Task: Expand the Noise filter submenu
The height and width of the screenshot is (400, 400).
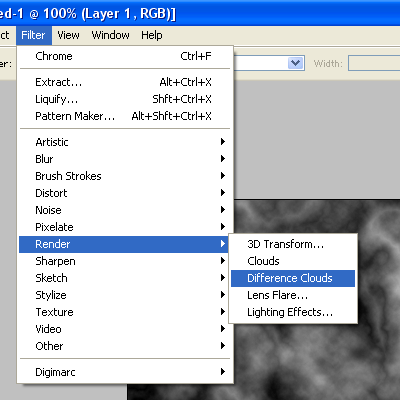Action: [125, 210]
